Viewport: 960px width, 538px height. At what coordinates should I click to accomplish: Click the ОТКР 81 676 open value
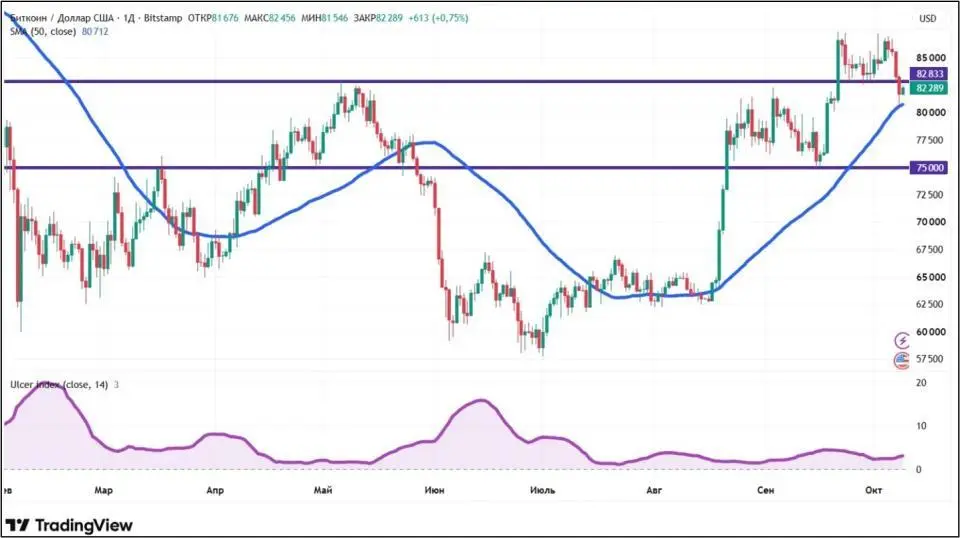point(213,18)
